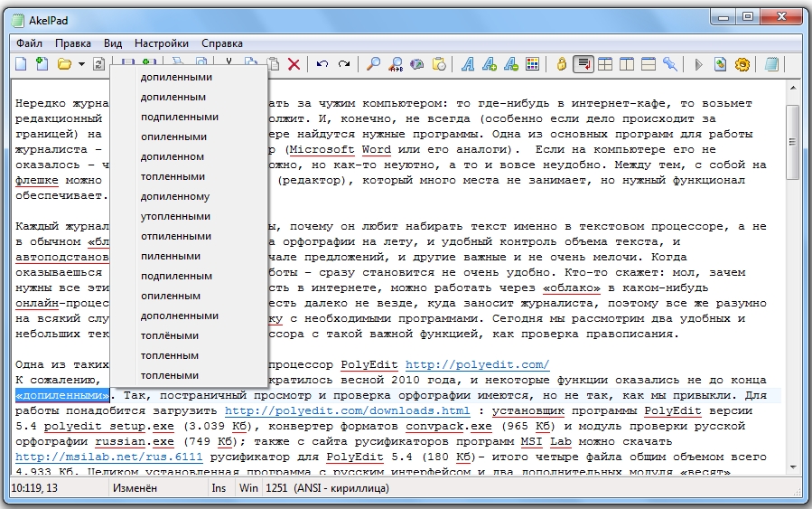Open the color palette grid icon

click(x=532, y=64)
